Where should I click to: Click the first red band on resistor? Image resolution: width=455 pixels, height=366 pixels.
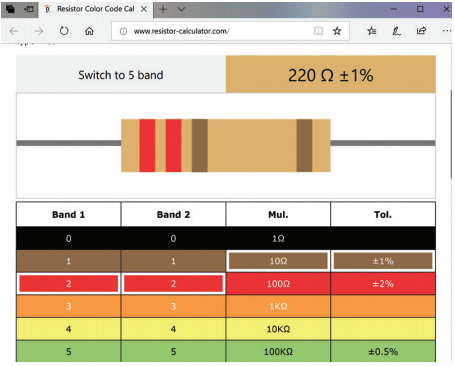pos(147,145)
